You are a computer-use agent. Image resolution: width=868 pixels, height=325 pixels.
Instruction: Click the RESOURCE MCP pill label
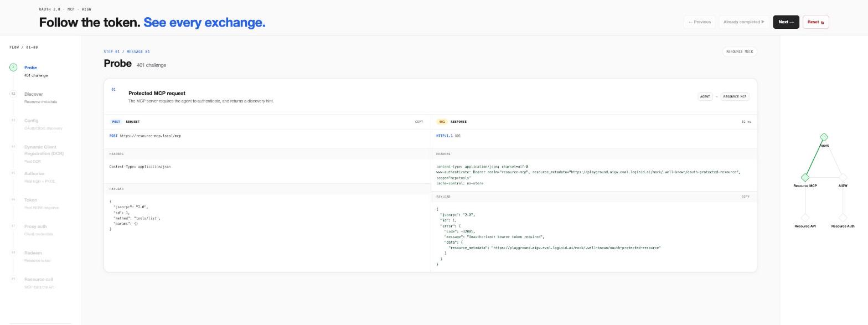pos(735,96)
